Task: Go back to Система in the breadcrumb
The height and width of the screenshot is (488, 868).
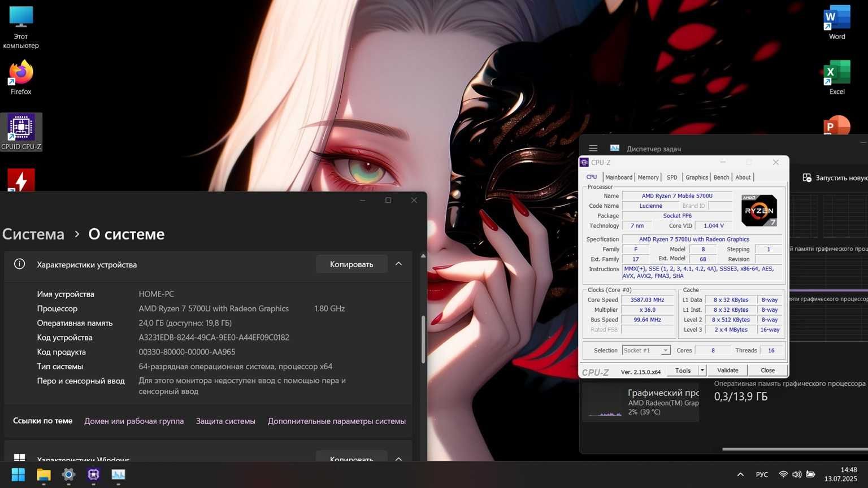Action: click(x=33, y=234)
